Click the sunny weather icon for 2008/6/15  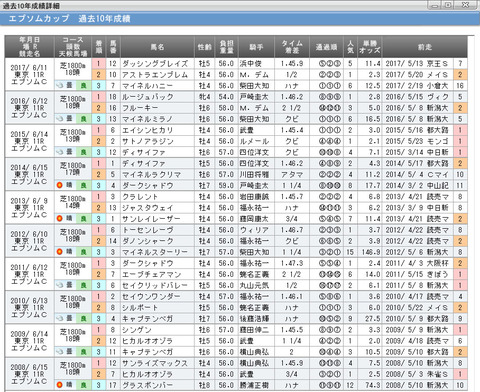click(x=60, y=385)
